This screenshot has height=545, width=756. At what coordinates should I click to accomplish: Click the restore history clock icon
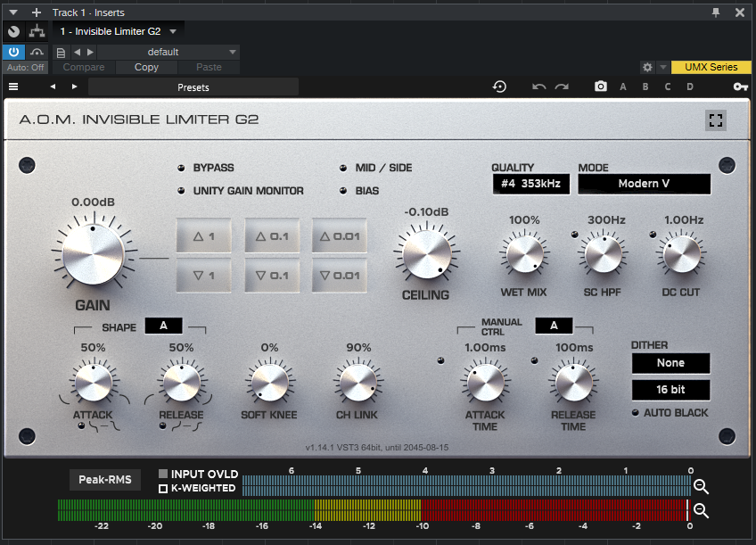(x=499, y=87)
